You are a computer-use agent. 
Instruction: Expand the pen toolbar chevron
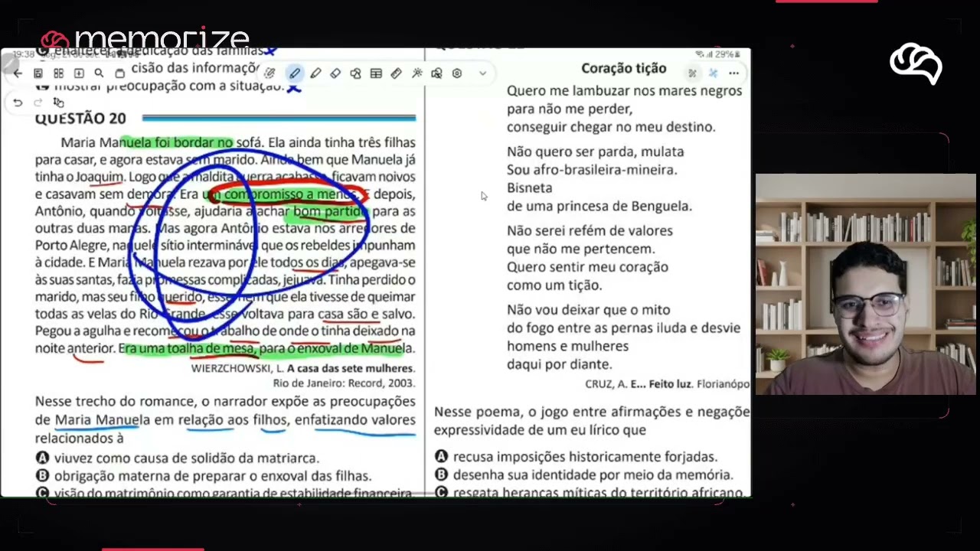coord(482,73)
